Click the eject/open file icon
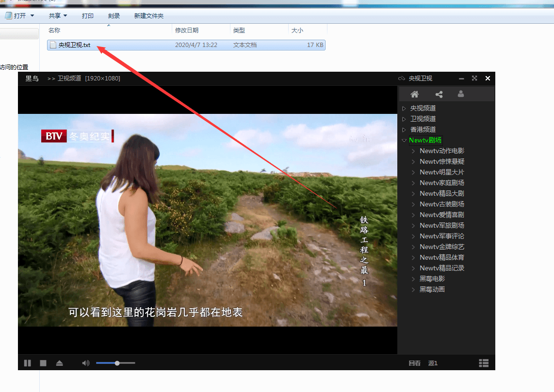This screenshot has height=392, width=554. [59, 363]
